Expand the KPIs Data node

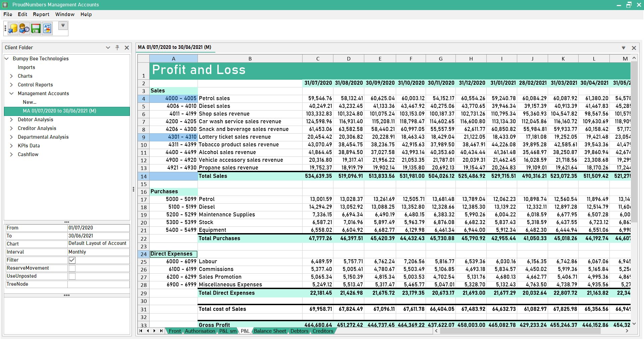tap(11, 146)
